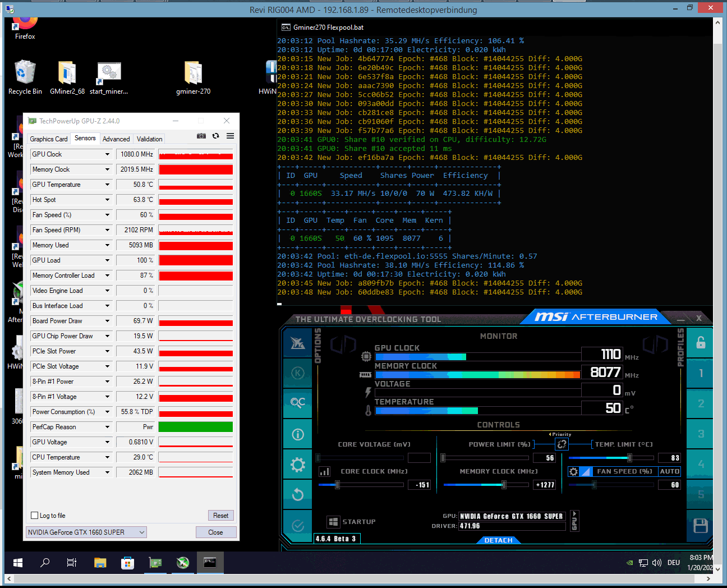Save current Afterburner profile with floppy icon
The width and height of the screenshot is (727, 588).
(701, 526)
